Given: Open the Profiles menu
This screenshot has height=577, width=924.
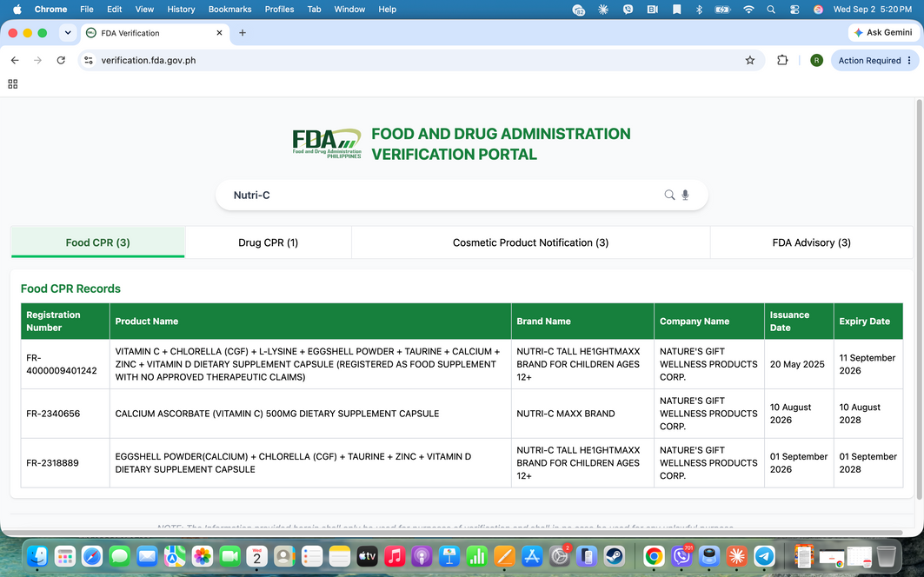Looking at the screenshot, I should tap(279, 10).
